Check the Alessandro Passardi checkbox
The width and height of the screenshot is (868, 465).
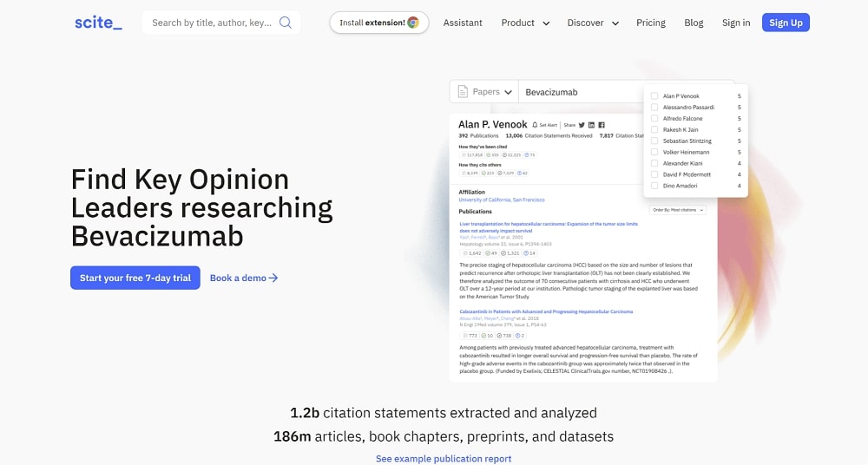[x=654, y=108]
